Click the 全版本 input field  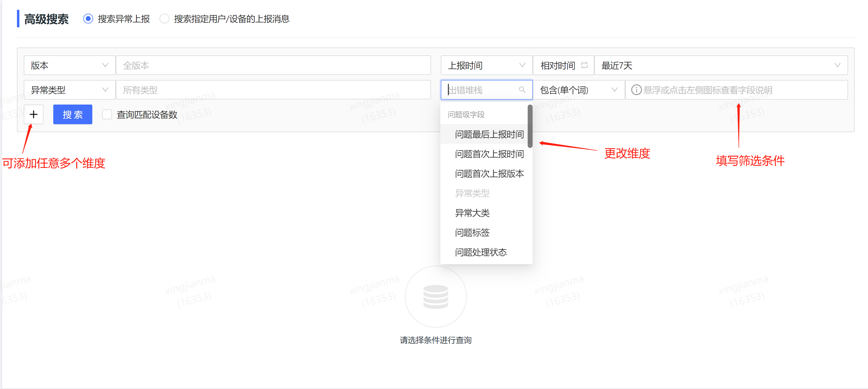[273, 65]
